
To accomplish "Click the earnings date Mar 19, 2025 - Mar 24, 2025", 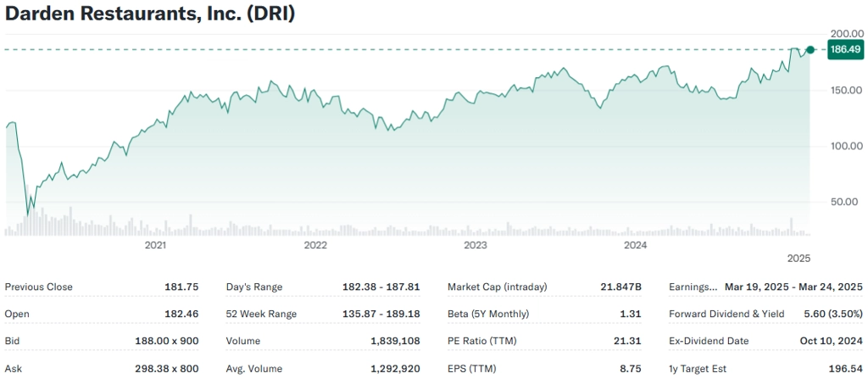I will tap(793, 287).
